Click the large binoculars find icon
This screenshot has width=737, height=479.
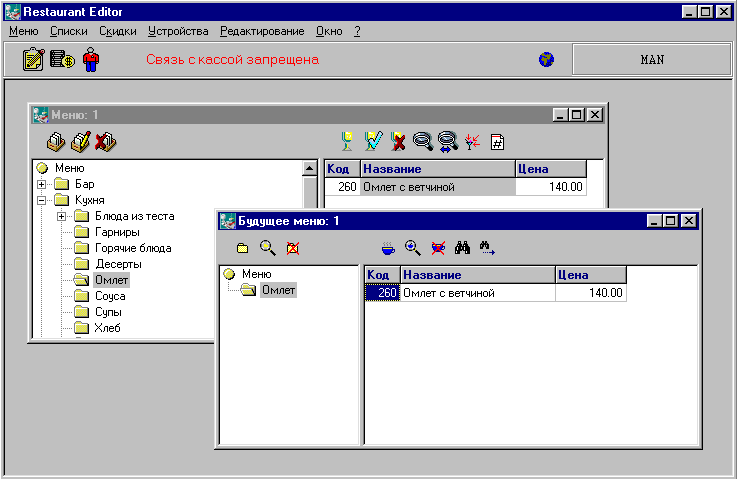tap(463, 248)
